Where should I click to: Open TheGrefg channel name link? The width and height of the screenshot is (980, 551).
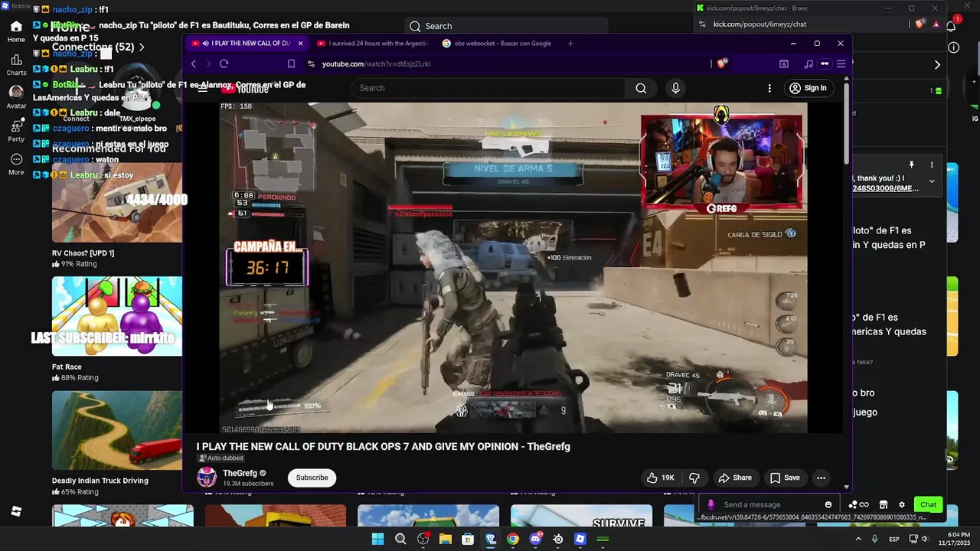pyautogui.click(x=240, y=473)
